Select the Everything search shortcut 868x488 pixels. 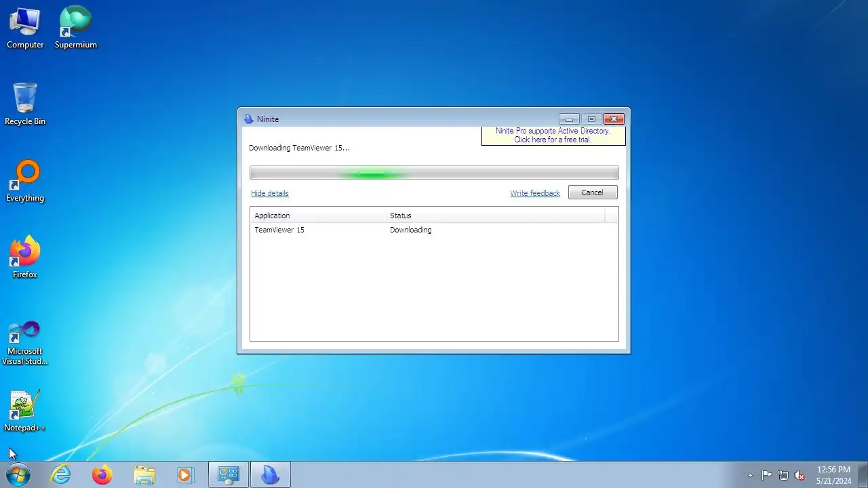coord(25,180)
